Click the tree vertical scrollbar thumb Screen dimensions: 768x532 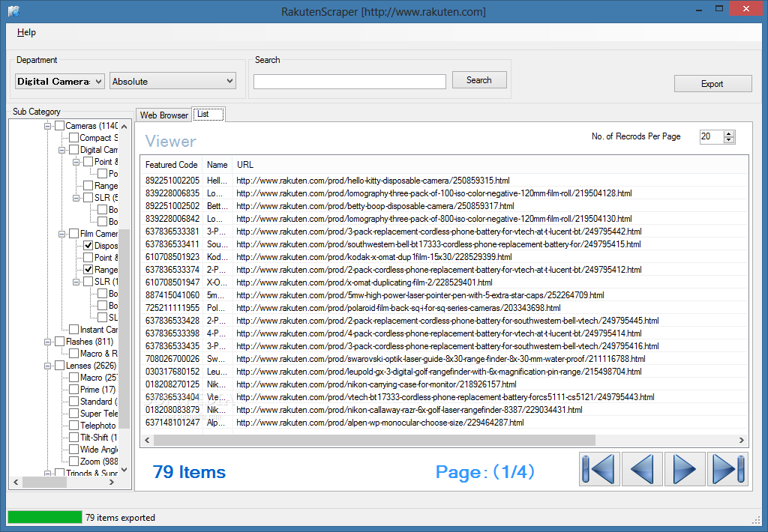(x=124, y=328)
